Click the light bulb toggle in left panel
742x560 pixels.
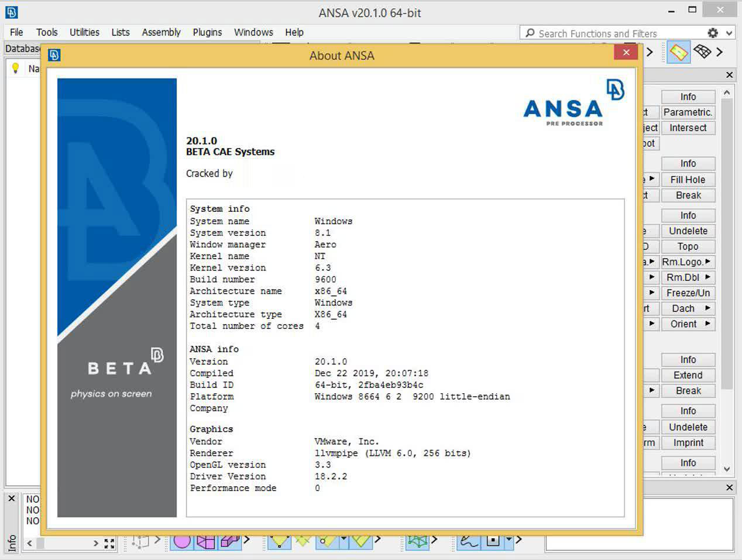[15, 68]
